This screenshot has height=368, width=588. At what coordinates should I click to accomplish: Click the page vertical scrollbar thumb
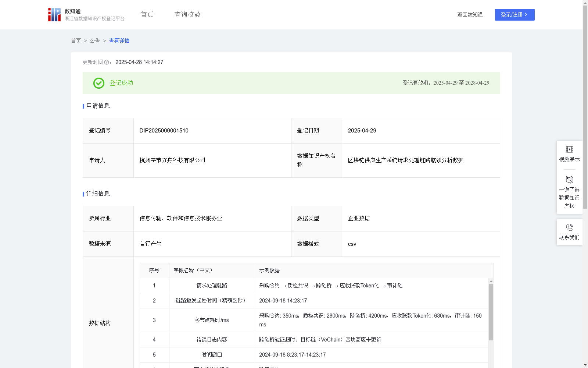point(585,107)
